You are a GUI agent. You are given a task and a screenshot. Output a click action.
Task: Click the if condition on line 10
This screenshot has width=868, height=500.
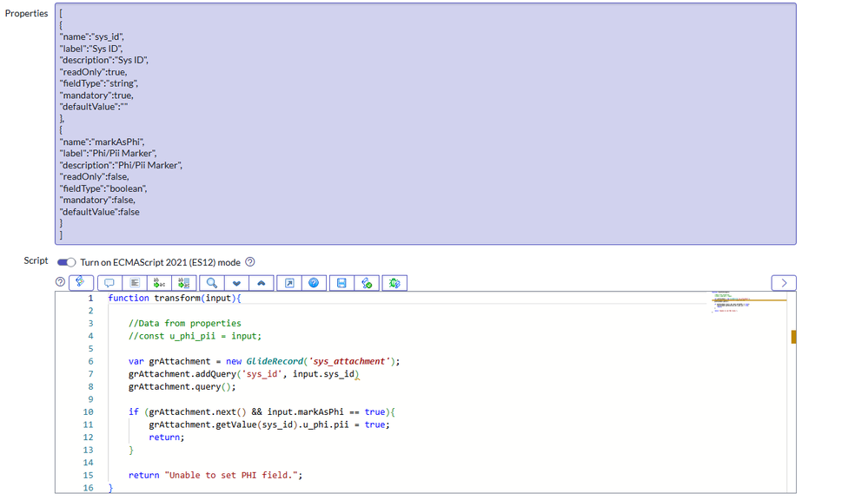262,412
